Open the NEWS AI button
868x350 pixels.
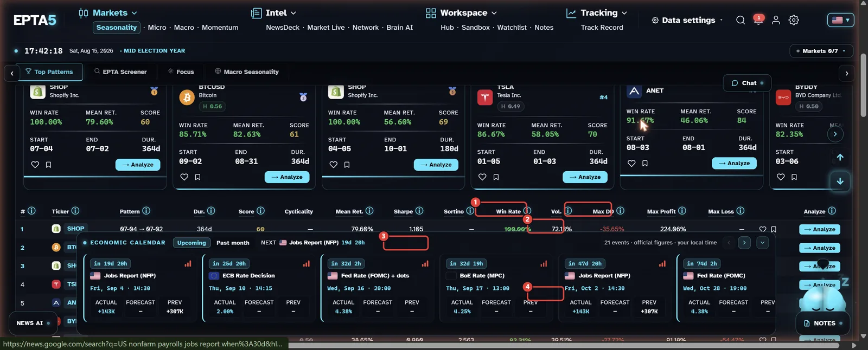[33, 323]
